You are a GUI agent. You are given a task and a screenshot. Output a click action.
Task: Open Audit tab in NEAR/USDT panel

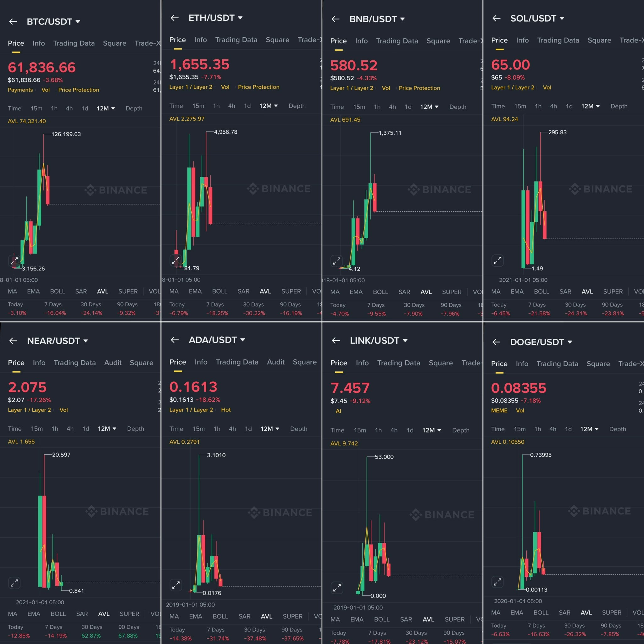[x=113, y=363]
